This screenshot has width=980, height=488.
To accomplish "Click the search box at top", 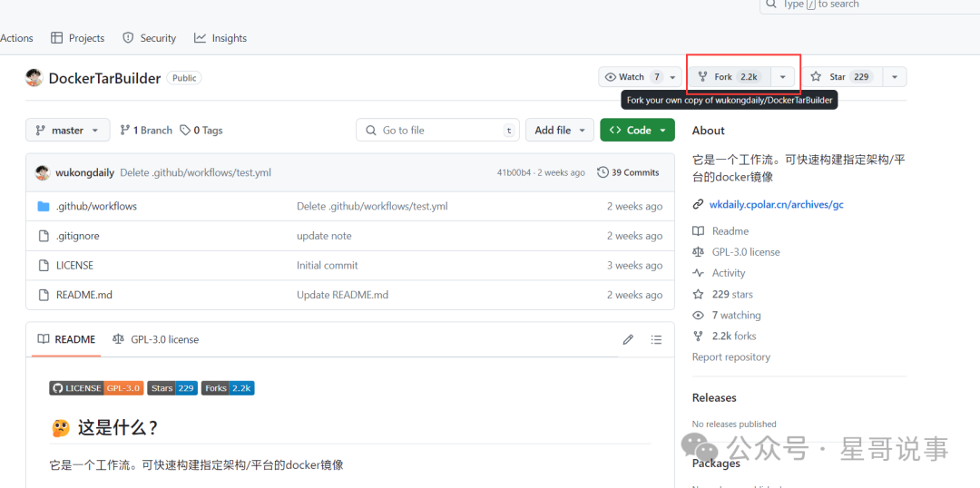I will 869,5.
